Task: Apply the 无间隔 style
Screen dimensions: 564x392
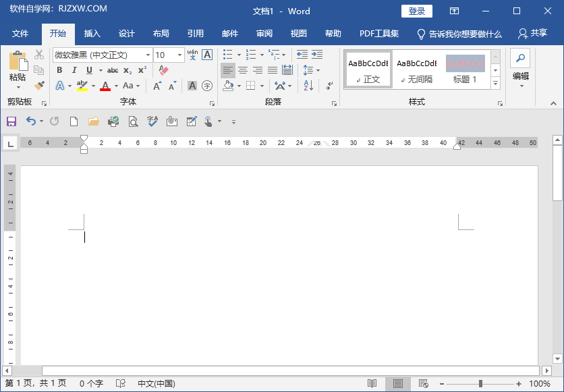Action: coord(416,69)
